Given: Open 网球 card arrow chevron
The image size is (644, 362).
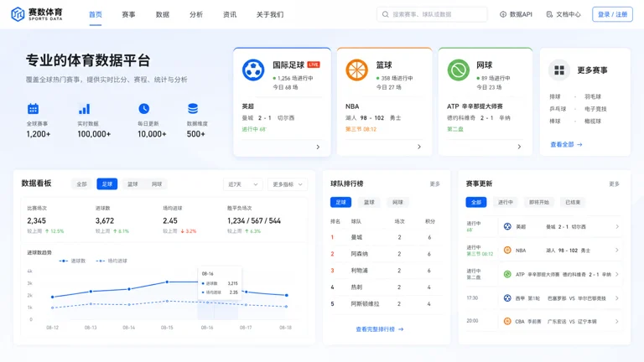Looking at the screenshot, I should (x=519, y=147).
